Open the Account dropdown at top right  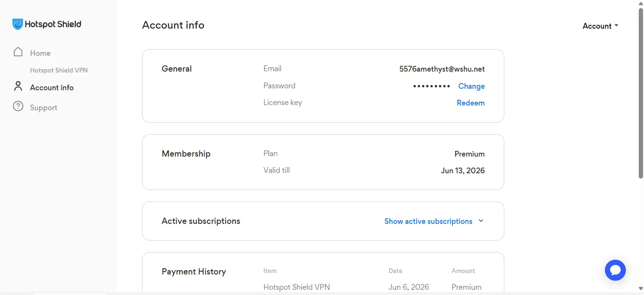pyautogui.click(x=600, y=26)
